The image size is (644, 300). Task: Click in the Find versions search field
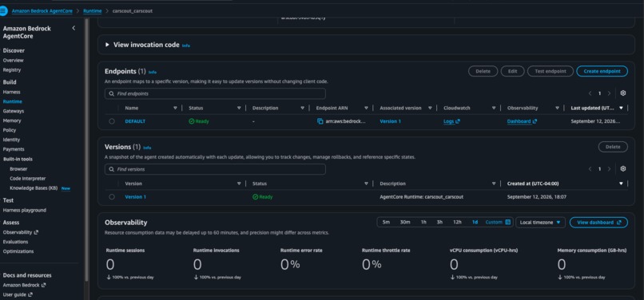(215, 169)
